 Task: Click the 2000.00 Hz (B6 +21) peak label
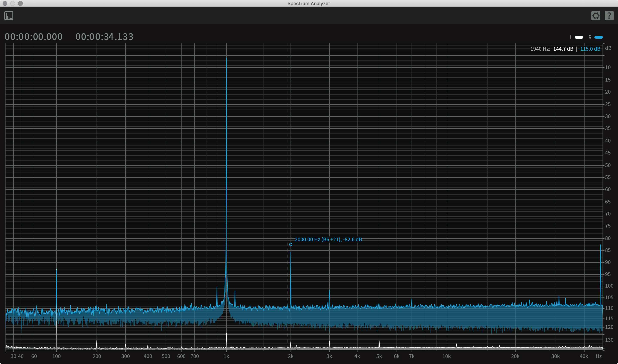click(328, 239)
